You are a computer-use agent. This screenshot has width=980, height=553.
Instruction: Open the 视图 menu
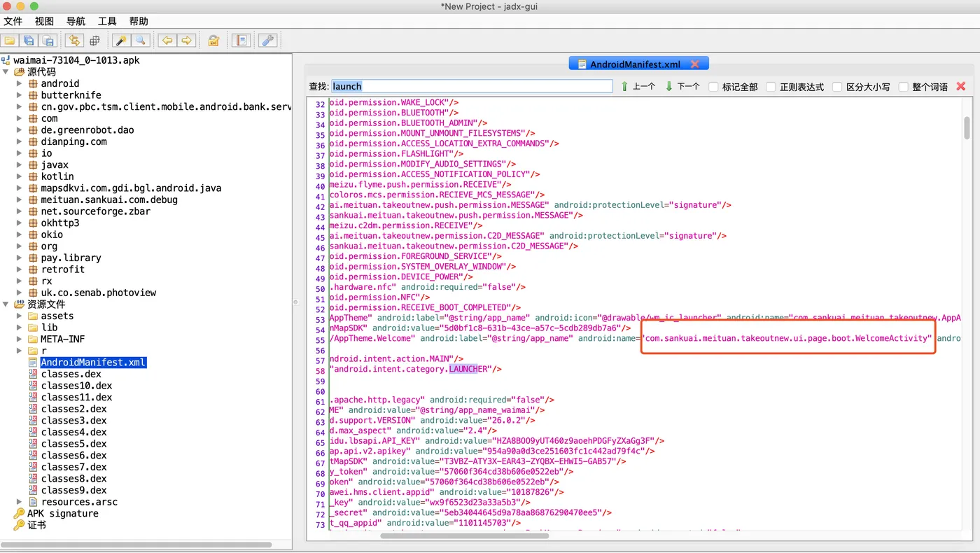[x=44, y=21]
